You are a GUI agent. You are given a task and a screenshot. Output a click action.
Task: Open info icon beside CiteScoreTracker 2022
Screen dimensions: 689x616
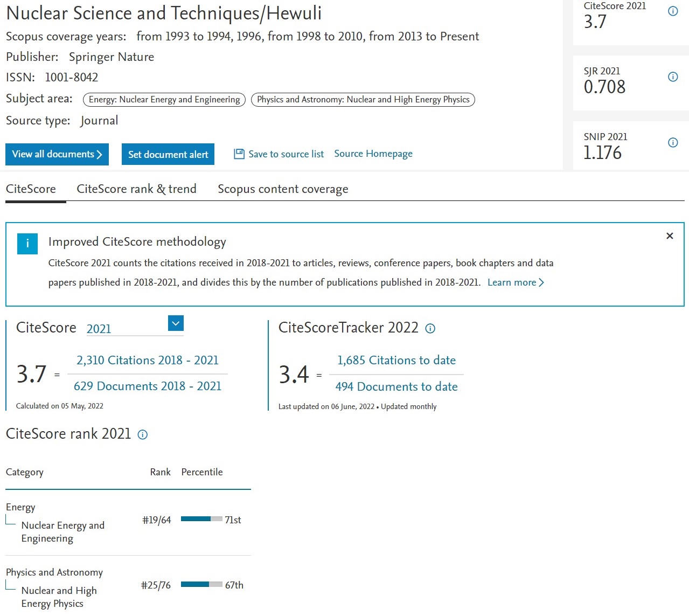click(x=430, y=329)
